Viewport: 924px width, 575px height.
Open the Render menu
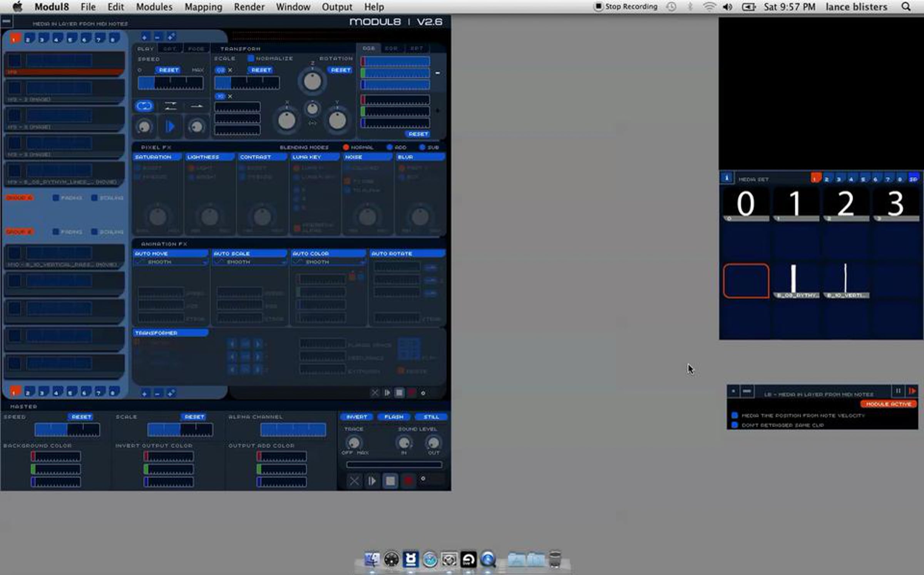pos(249,7)
